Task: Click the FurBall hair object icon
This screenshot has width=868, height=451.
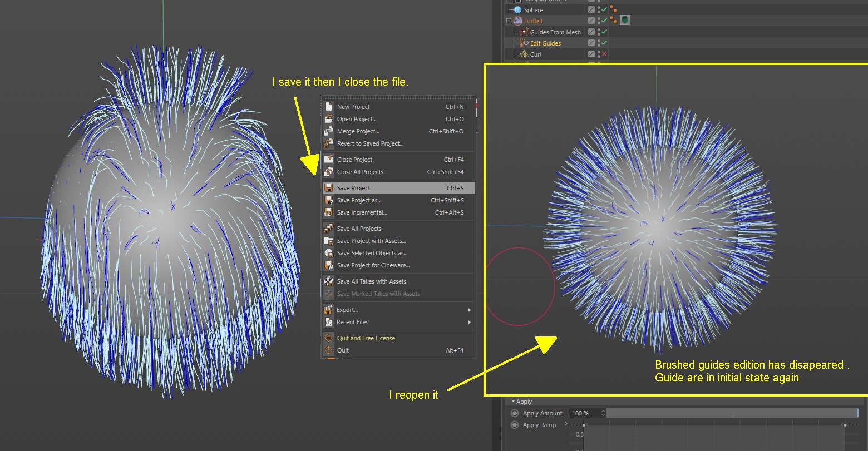Action: 517,21
